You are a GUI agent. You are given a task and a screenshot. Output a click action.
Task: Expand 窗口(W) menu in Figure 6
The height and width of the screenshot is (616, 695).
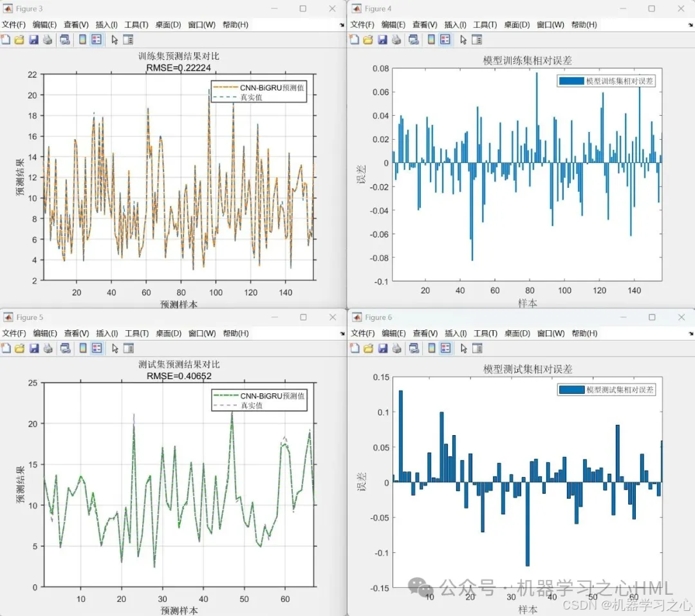tap(551, 333)
